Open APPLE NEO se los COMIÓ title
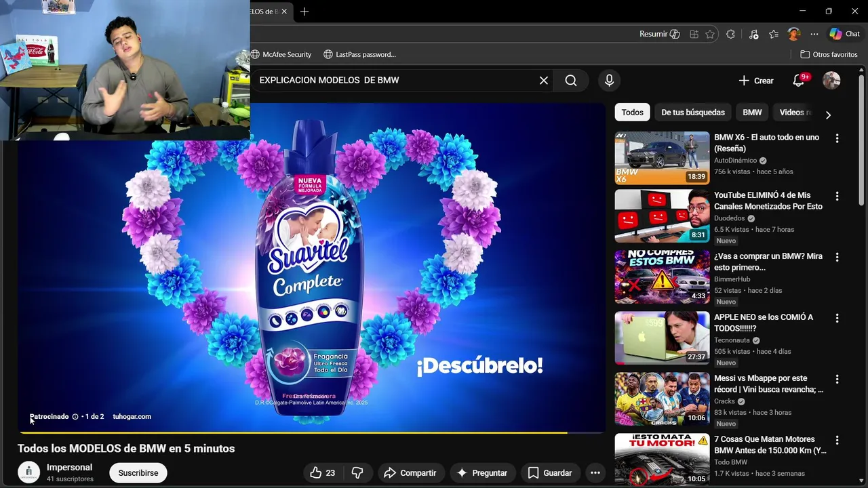 click(764, 323)
